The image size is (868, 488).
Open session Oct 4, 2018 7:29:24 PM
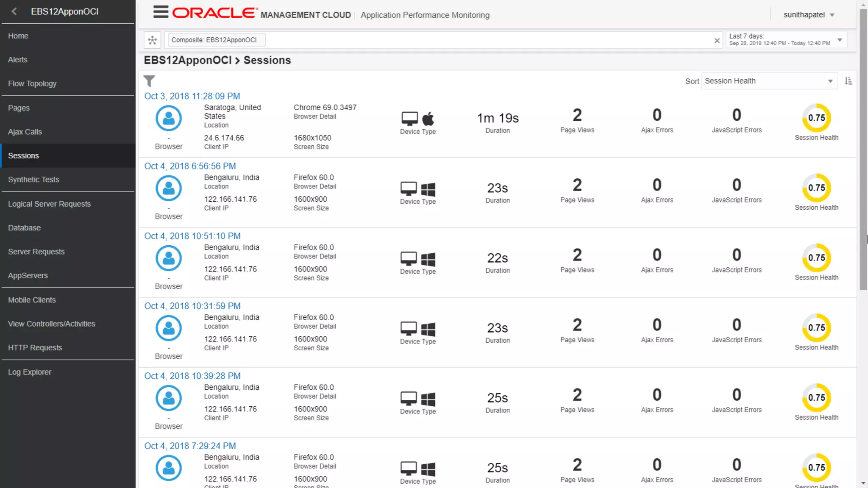coord(190,446)
